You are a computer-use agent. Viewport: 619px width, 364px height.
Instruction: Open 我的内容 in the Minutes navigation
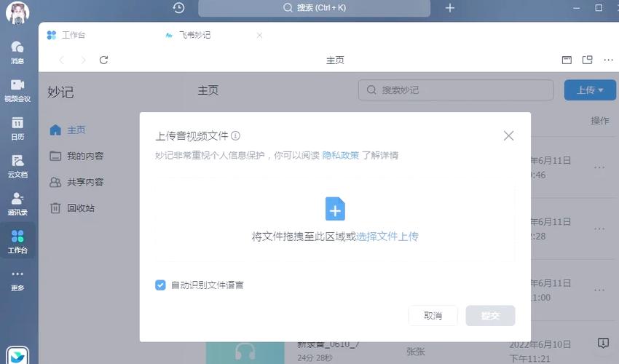76,156
